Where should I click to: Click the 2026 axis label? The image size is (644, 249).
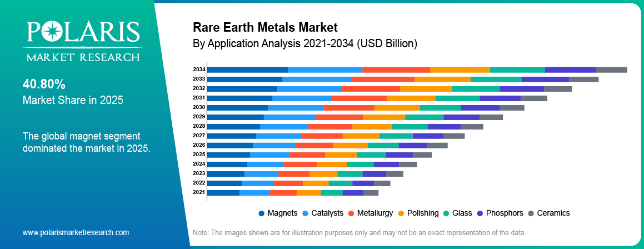pos(199,145)
